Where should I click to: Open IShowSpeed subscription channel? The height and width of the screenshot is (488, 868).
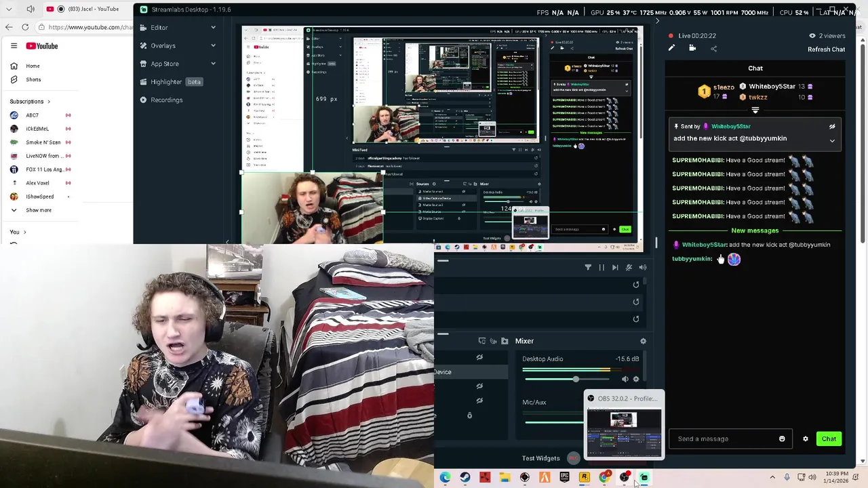click(40, 197)
